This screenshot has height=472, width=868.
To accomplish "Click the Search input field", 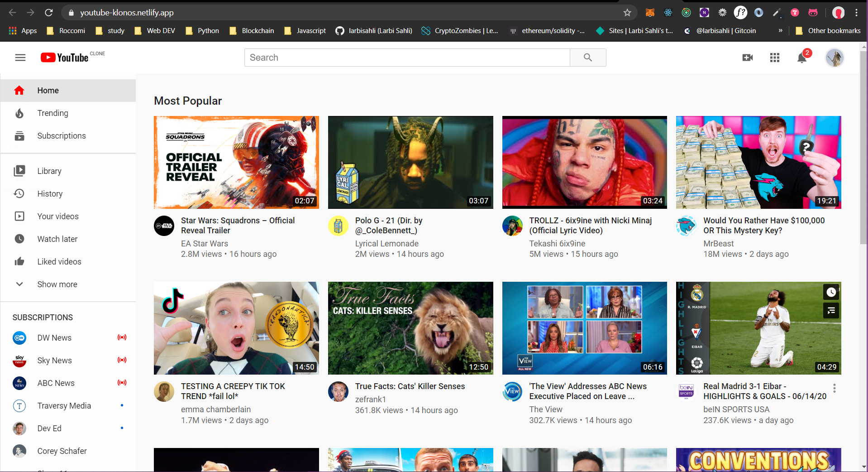I will [407, 58].
